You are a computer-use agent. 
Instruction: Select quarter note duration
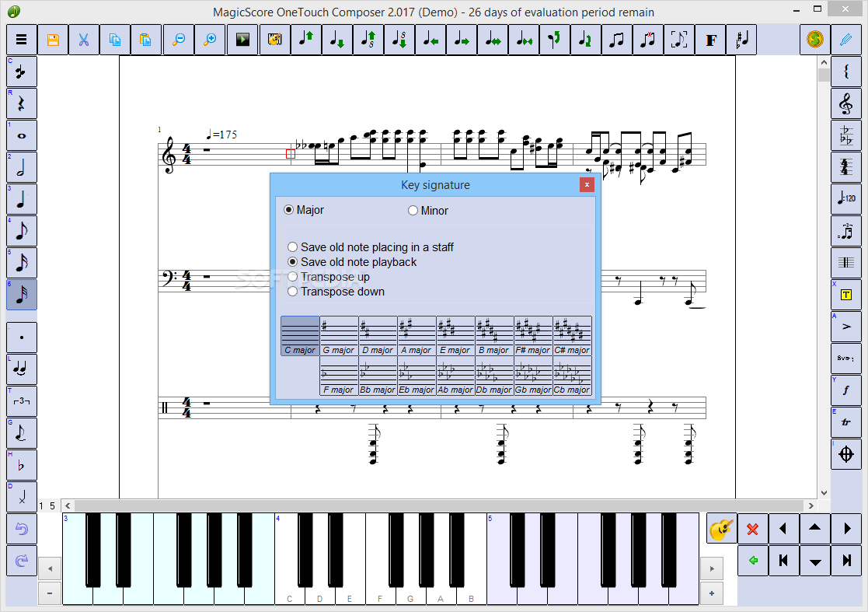pyautogui.click(x=22, y=199)
